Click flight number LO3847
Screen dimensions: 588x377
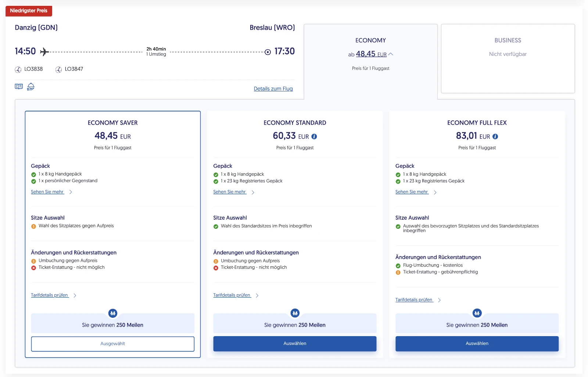[74, 69]
